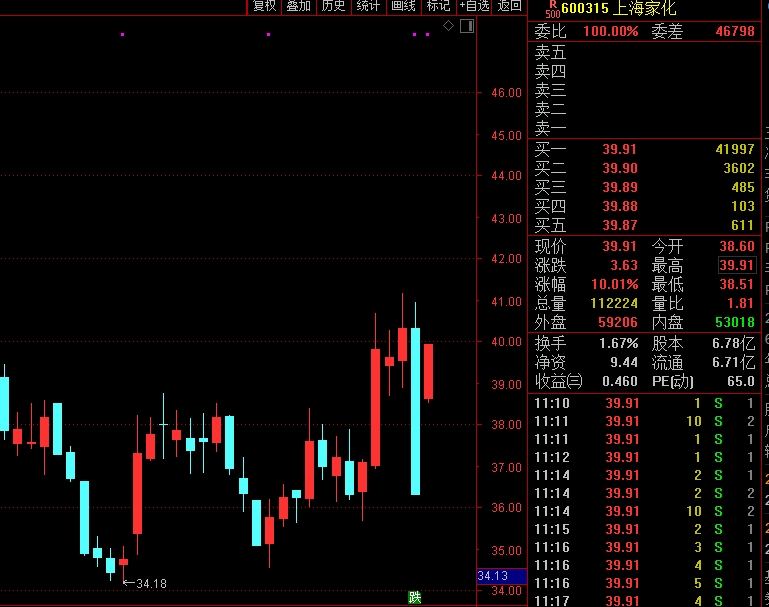Open the 统计 statistics option
This screenshot has width=769, height=607.
coord(368,6)
